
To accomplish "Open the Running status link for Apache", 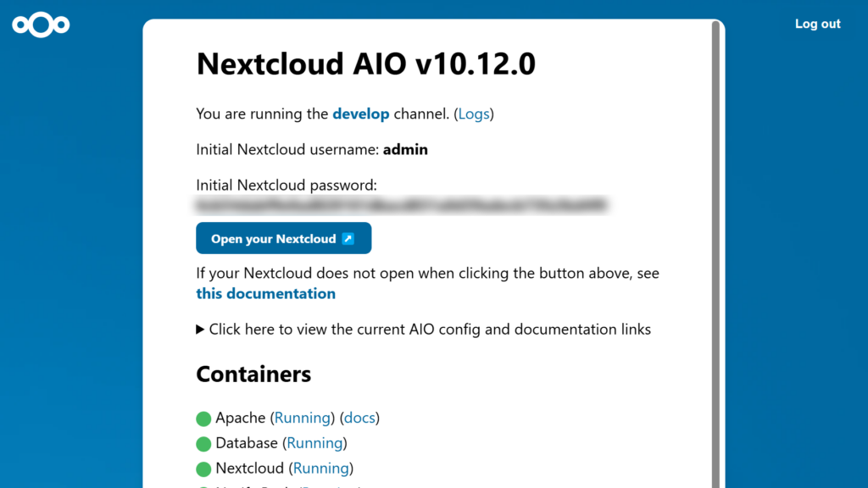I will [303, 418].
